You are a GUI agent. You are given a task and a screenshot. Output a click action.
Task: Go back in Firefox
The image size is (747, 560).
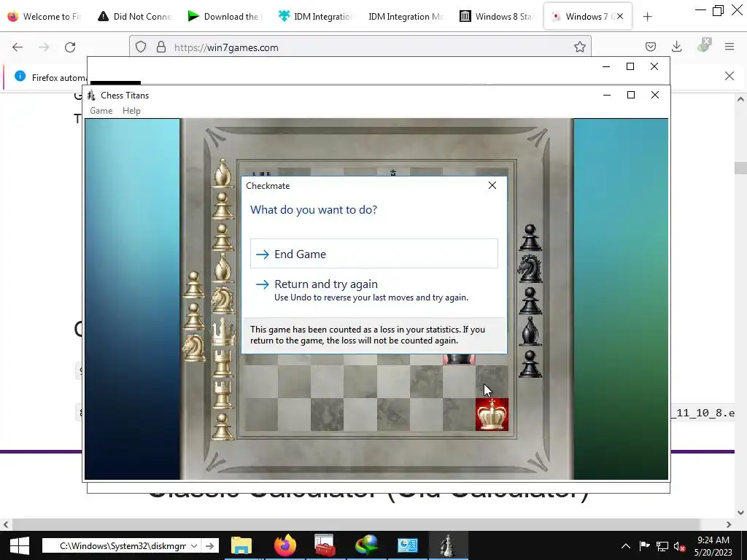(x=18, y=47)
